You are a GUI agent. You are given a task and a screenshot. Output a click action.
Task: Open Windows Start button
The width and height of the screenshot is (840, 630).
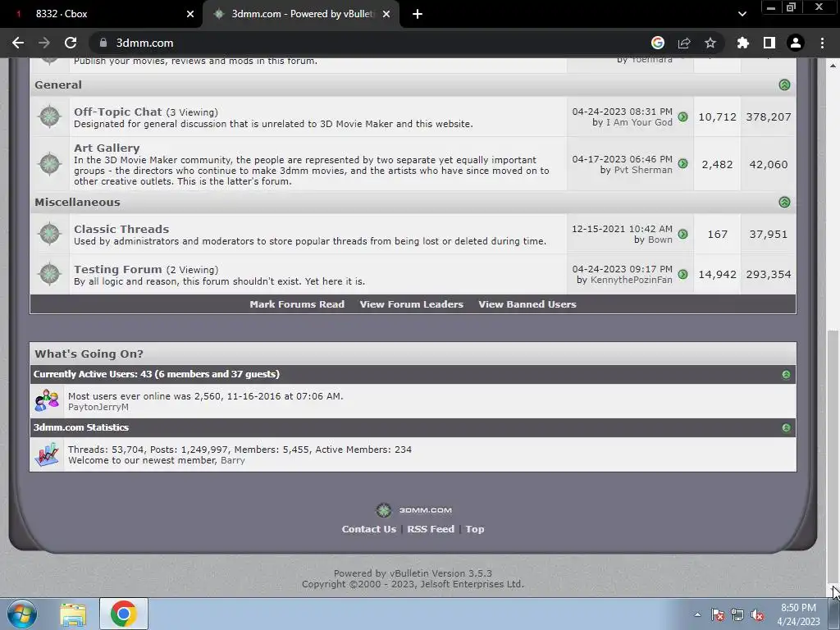(21, 614)
